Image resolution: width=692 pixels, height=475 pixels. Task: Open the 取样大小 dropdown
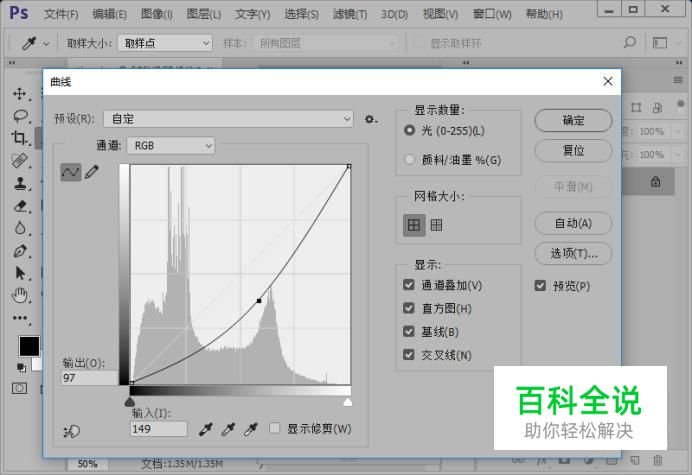[165, 43]
